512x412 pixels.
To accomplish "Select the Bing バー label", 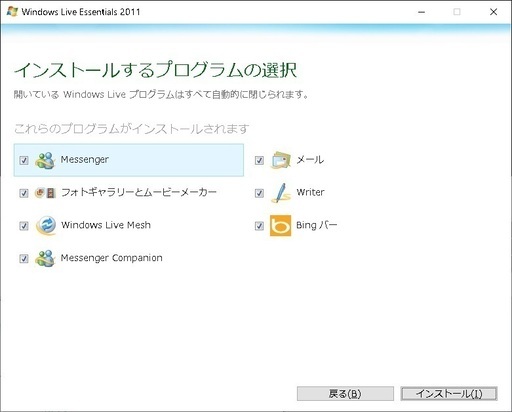I will click(x=317, y=225).
